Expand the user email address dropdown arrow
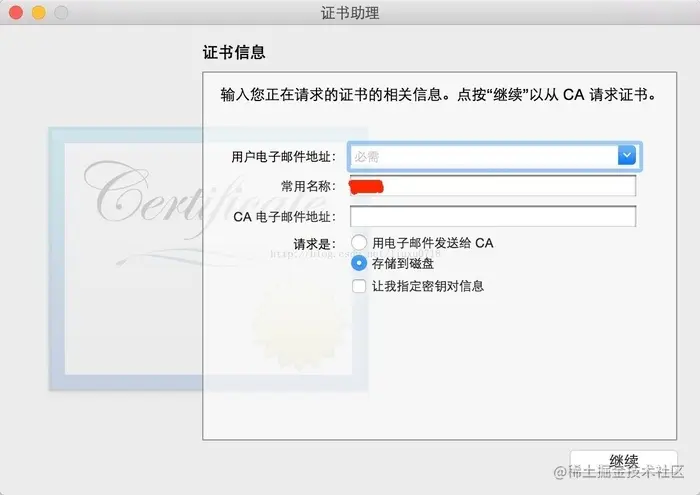This screenshot has width=700, height=495. tap(627, 155)
